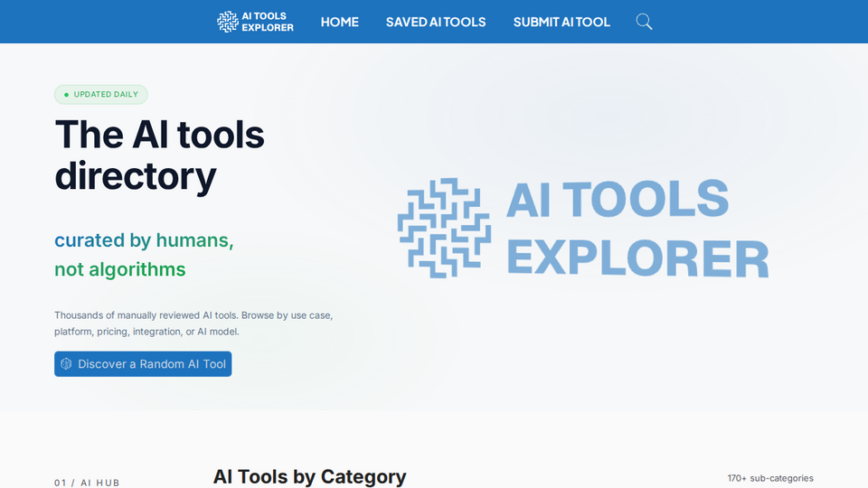Click the "170+ sub-categories" text

coord(770,478)
